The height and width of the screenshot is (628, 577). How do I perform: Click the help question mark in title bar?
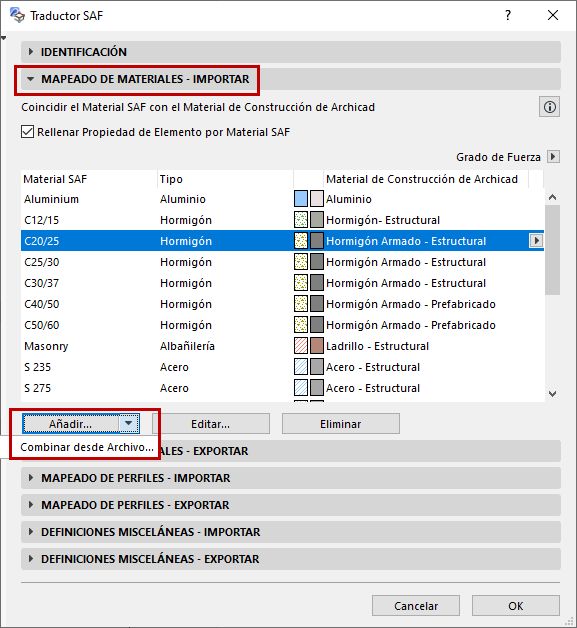click(508, 15)
